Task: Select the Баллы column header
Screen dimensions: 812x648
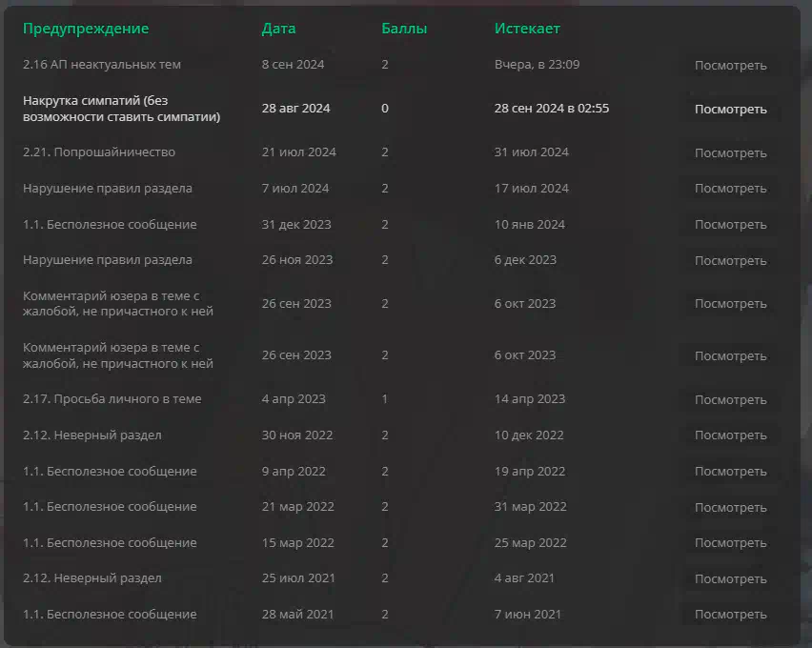Action: (404, 29)
